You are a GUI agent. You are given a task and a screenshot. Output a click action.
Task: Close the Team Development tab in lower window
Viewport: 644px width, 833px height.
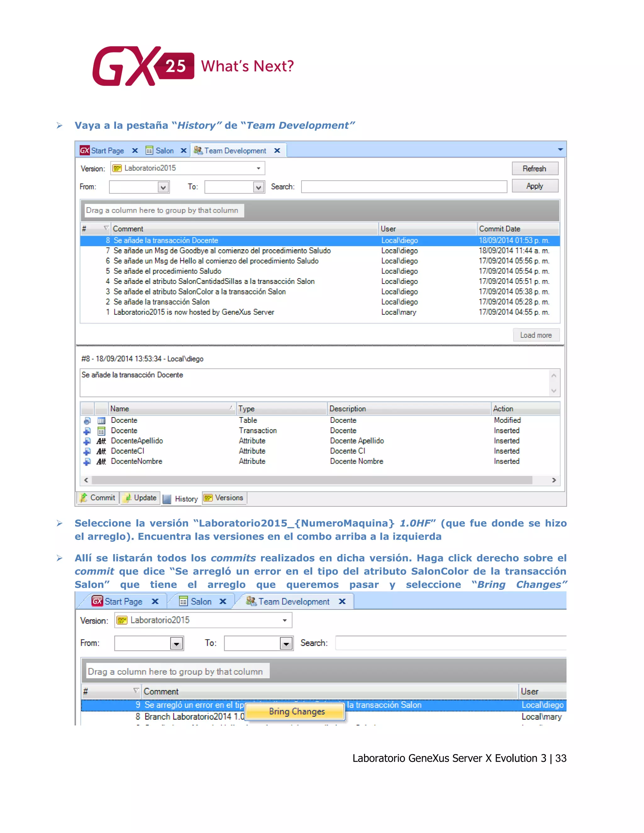[342, 601]
